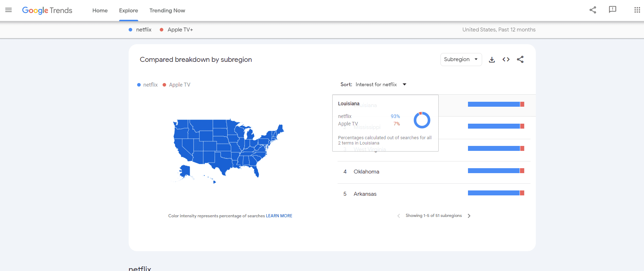Click the netflix 93% value
Image resolution: width=644 pixels, height=271 pixels.
(395, 116)
